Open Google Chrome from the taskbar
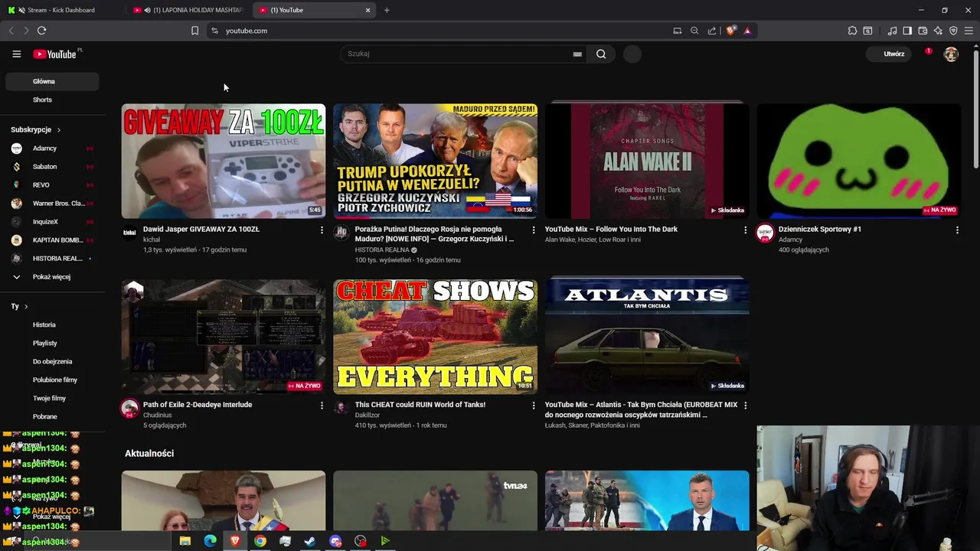 (x=260, y=541)
